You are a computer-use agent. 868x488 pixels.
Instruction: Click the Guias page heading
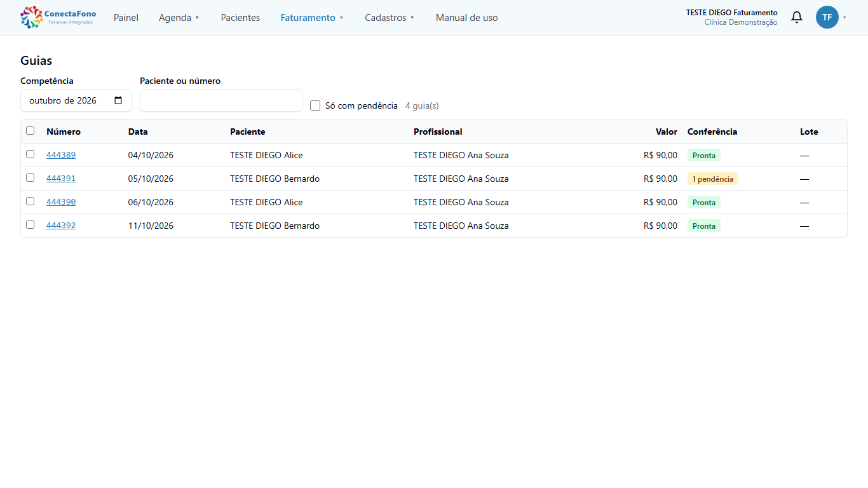point(36,61)
